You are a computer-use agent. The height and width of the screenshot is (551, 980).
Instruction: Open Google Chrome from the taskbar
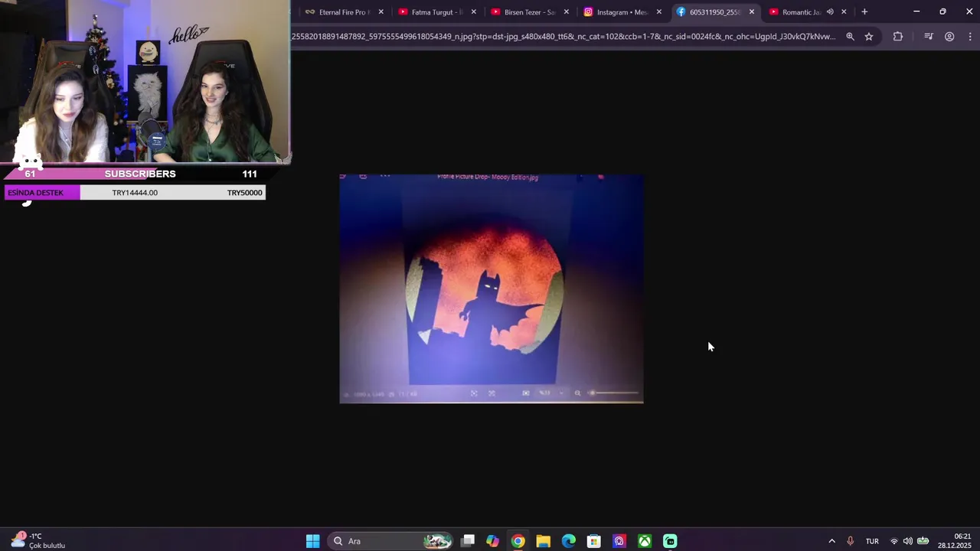coord(518,541)
